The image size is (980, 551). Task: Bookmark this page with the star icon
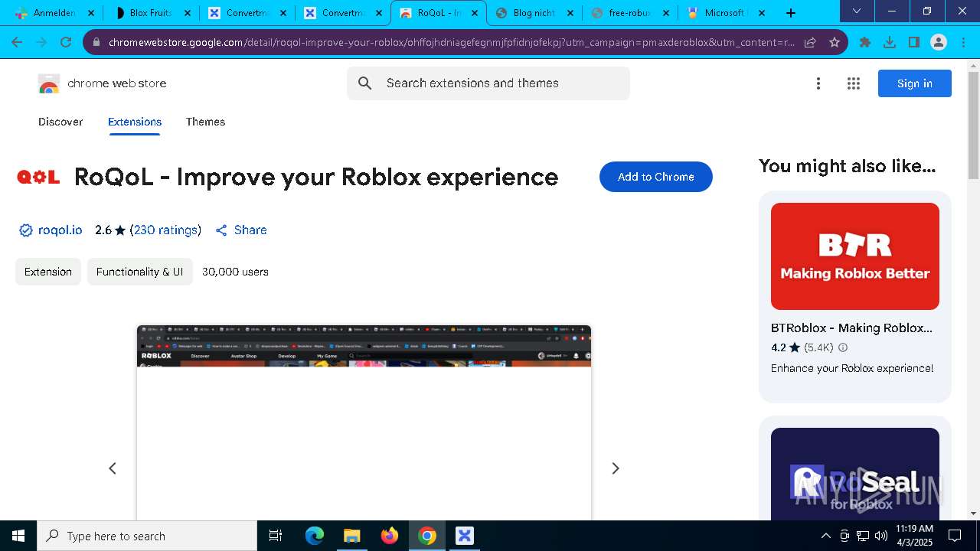pos(835,42)
